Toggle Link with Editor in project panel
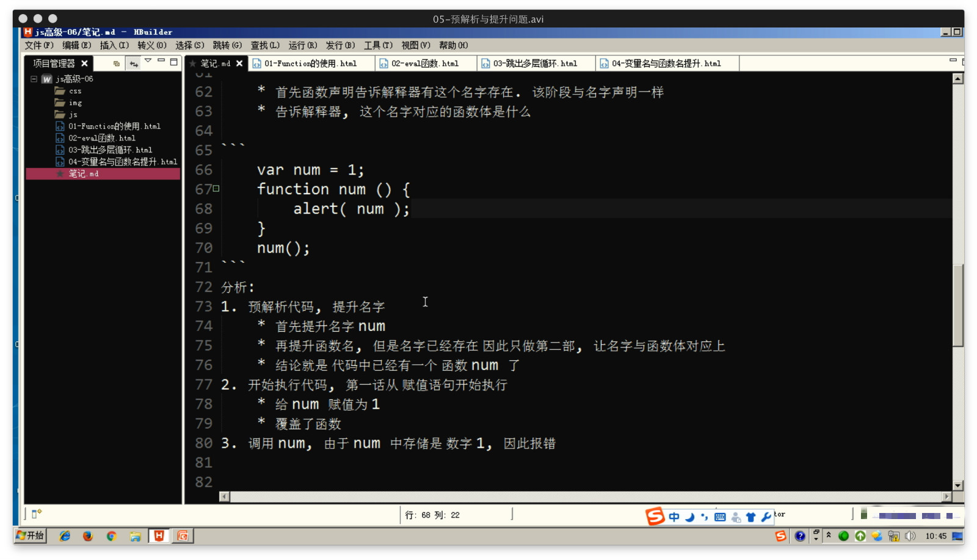Screen dimensions: 977x560 (x=133, y=63)
